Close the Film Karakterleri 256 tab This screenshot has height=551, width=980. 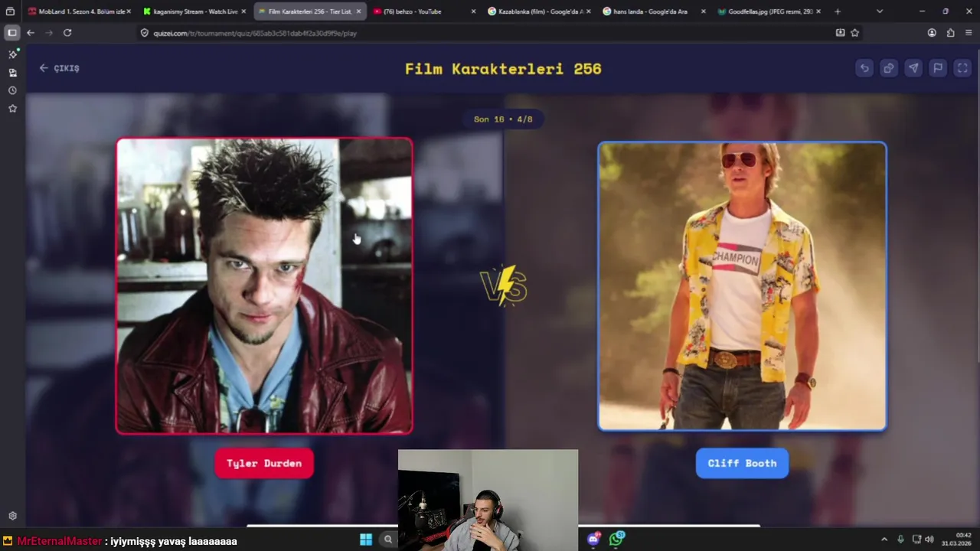pyautogui.click(x=358, y=11)
